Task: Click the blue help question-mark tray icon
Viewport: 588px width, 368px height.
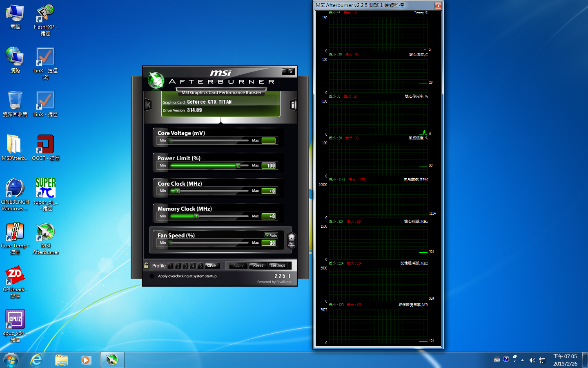Action: (x=506, y=359)
